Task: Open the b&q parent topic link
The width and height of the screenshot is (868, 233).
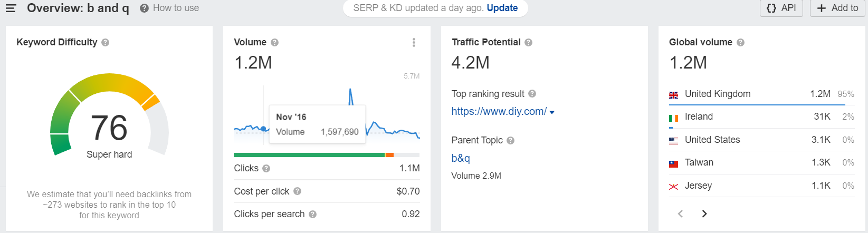Action: (461, 158)
